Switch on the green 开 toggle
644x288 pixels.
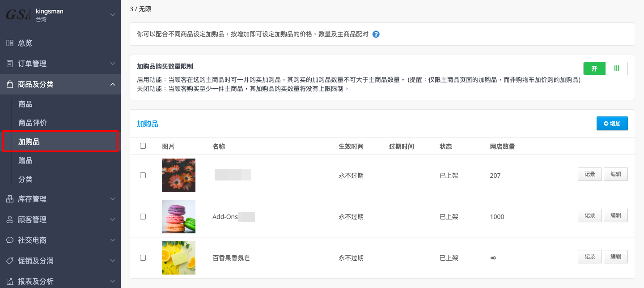594,69
